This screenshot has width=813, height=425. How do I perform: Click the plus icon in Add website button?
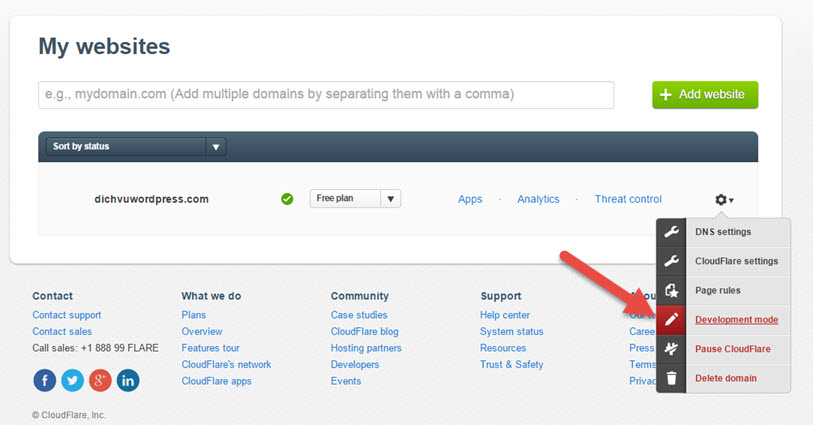(665, 95)
